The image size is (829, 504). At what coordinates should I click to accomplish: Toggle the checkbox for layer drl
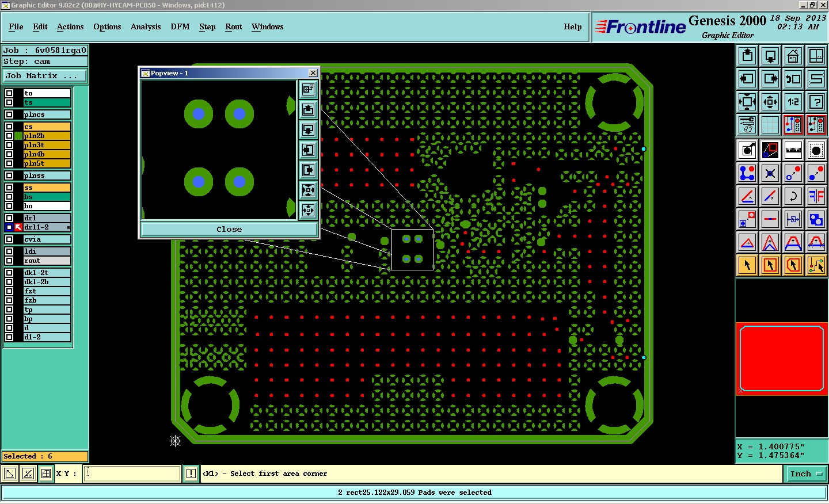pos(9,218)
